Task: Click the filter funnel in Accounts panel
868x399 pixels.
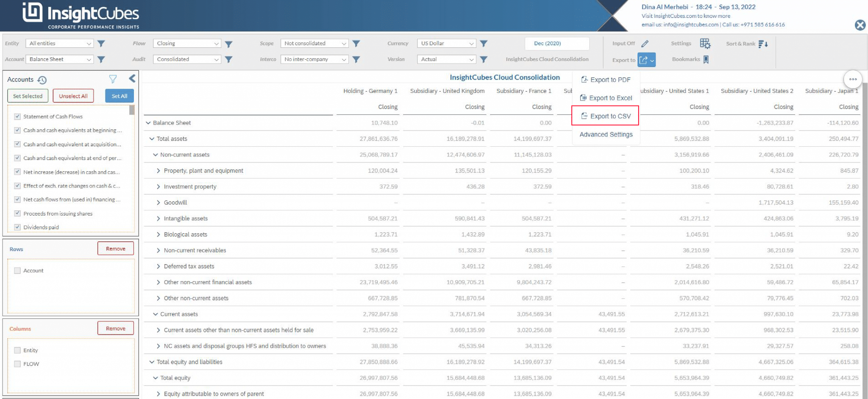Action: tap(113, 78)
